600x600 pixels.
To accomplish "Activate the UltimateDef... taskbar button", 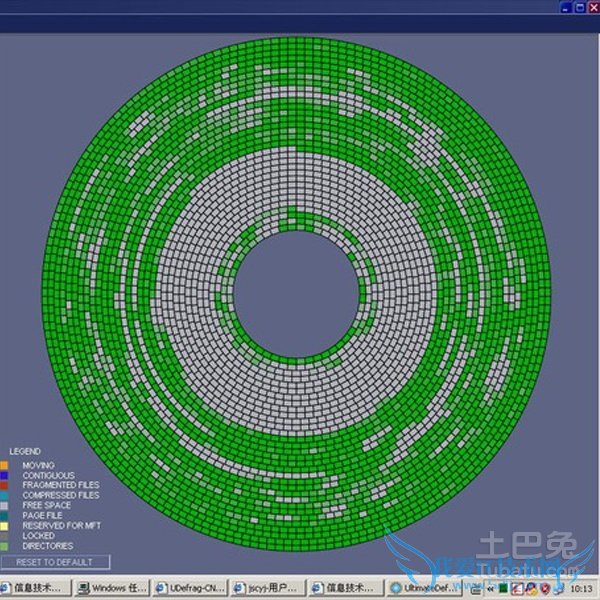I will (x=424, y=588).
